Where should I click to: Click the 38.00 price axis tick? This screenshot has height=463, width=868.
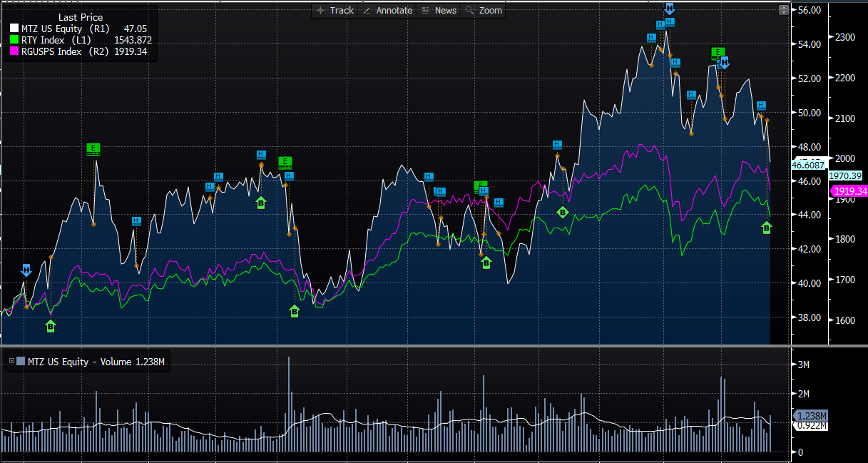[x=810, y=317]
